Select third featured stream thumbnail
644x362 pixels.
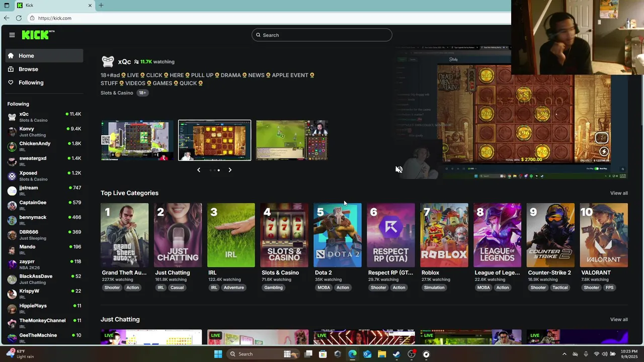[x=292, y=140]
